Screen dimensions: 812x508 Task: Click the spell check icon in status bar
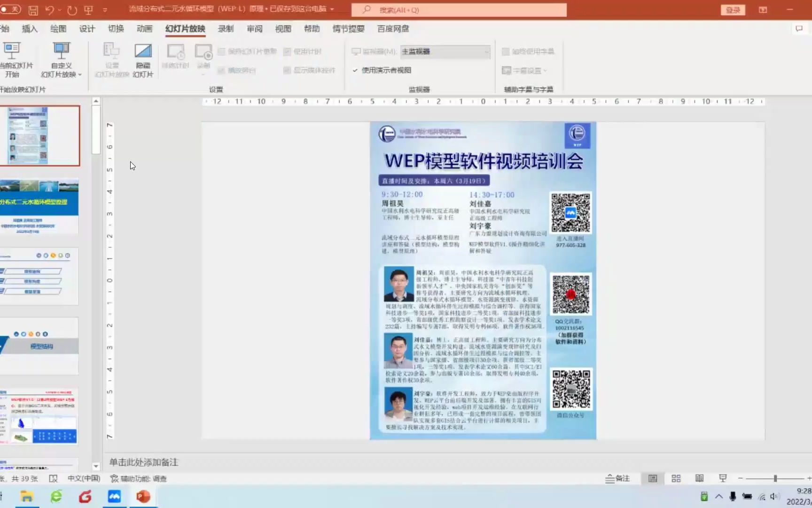[53, 478]
